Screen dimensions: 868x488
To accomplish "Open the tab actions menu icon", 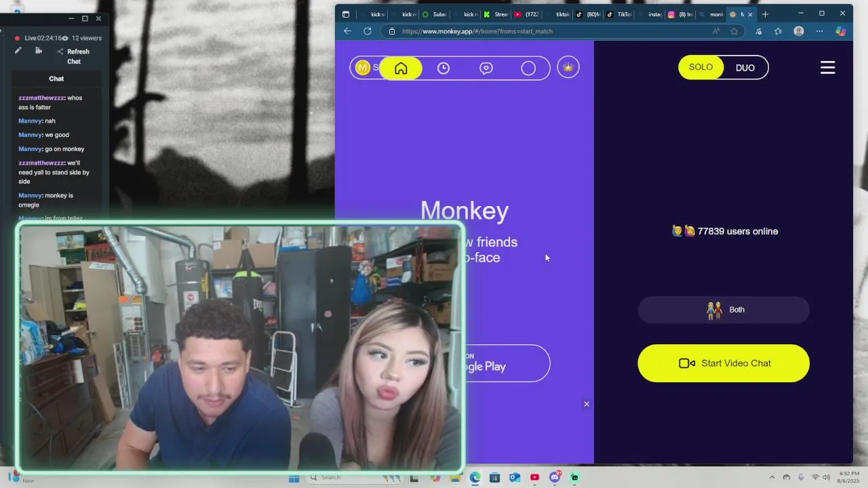I will [345, 14].
